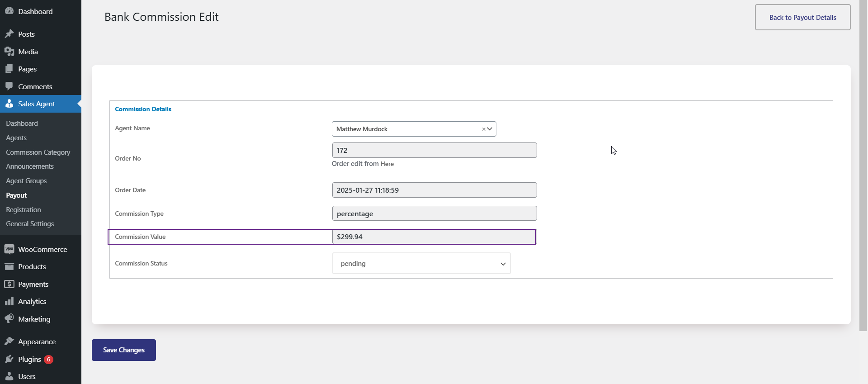Click the Order Date field
Viewport: 868px width, 384px height.
tap(434, 190)
